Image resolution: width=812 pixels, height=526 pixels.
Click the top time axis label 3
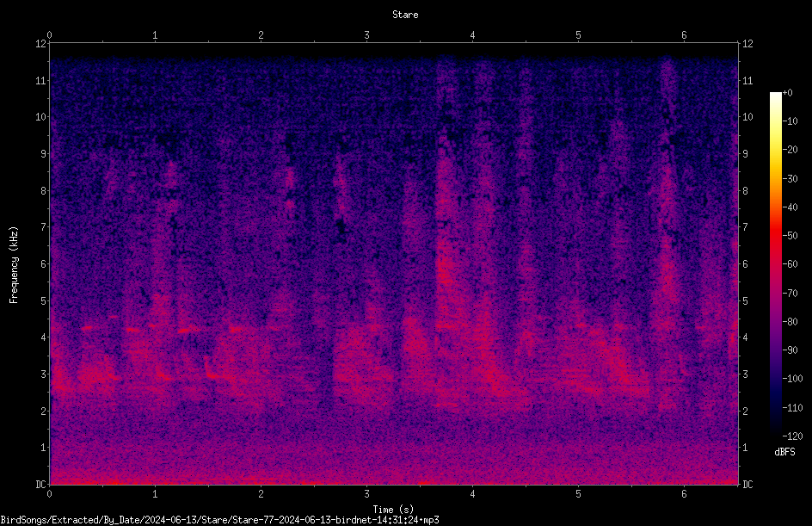(x=366, y=35)
